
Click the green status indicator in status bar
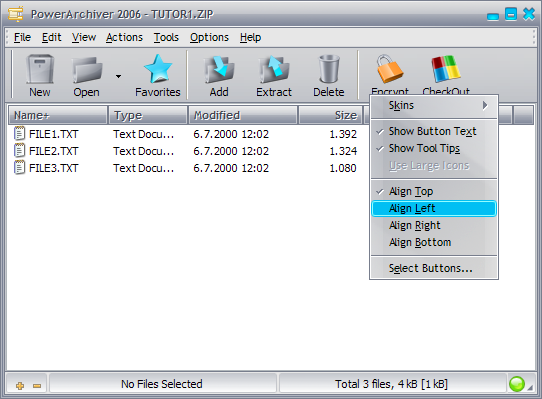click(517, 384)
